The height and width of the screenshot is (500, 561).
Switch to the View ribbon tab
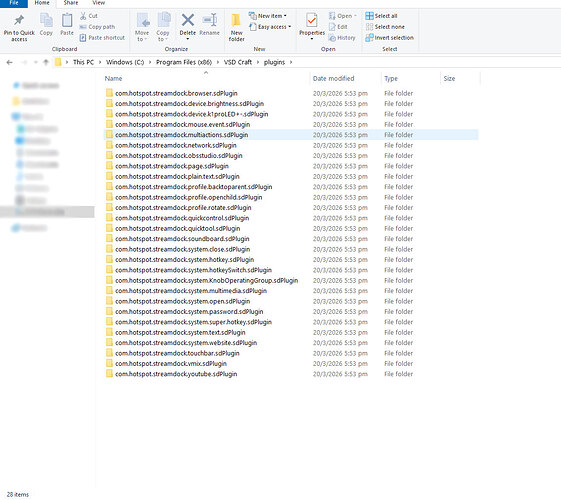[x=99, y=3]
